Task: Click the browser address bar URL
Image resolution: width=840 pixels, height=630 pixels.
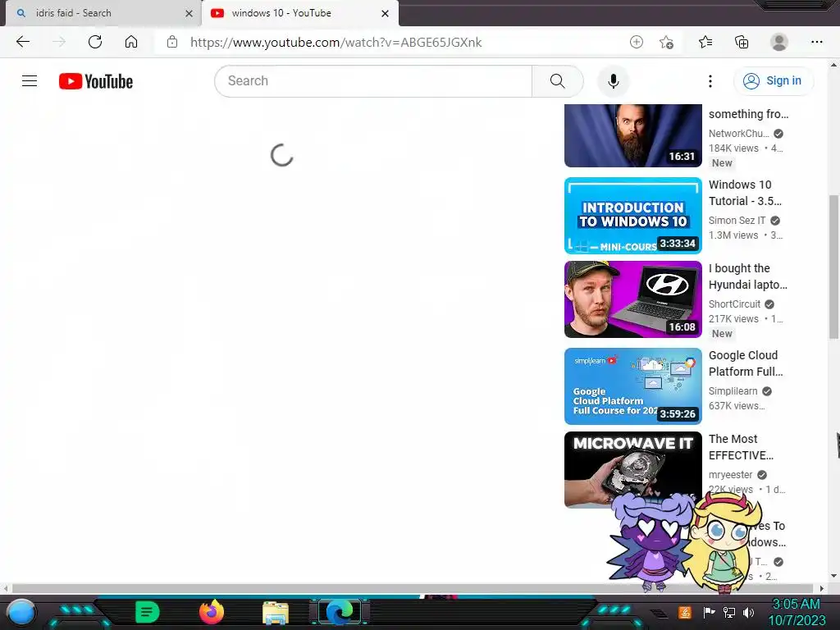Action: point(336,43)
